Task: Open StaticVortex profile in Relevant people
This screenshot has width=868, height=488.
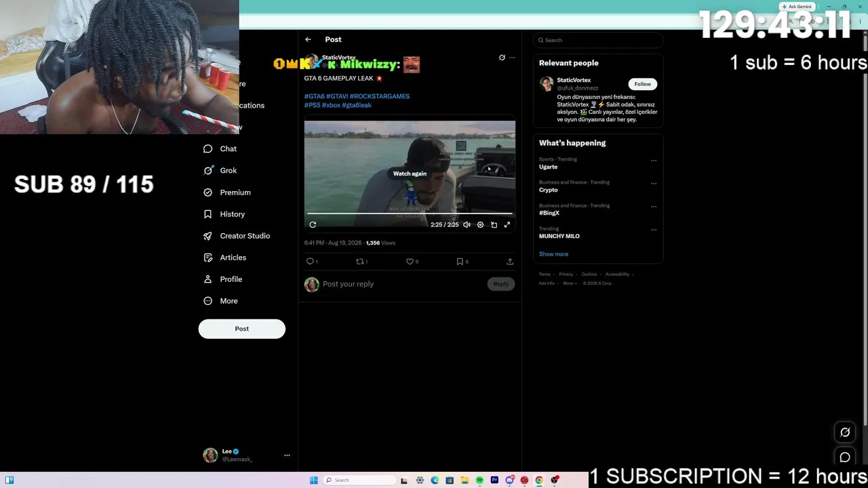Action: point(574,80)
